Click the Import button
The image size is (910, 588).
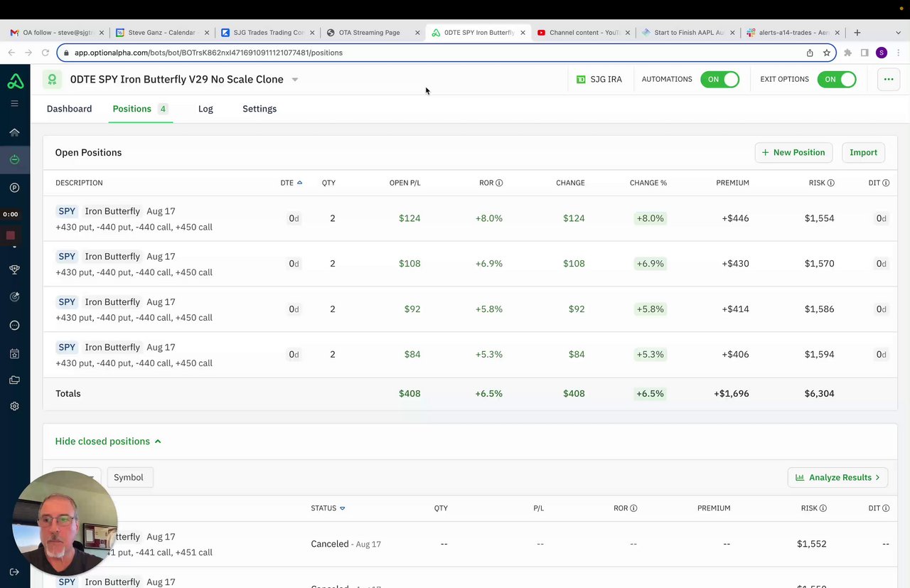(x=863, y=152)
